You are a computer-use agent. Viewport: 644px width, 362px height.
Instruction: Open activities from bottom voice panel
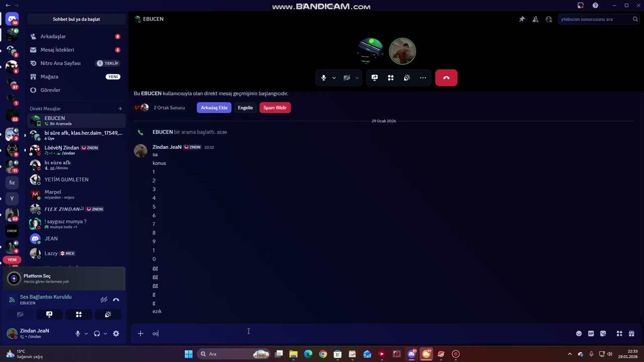click(x=78, y=314)
